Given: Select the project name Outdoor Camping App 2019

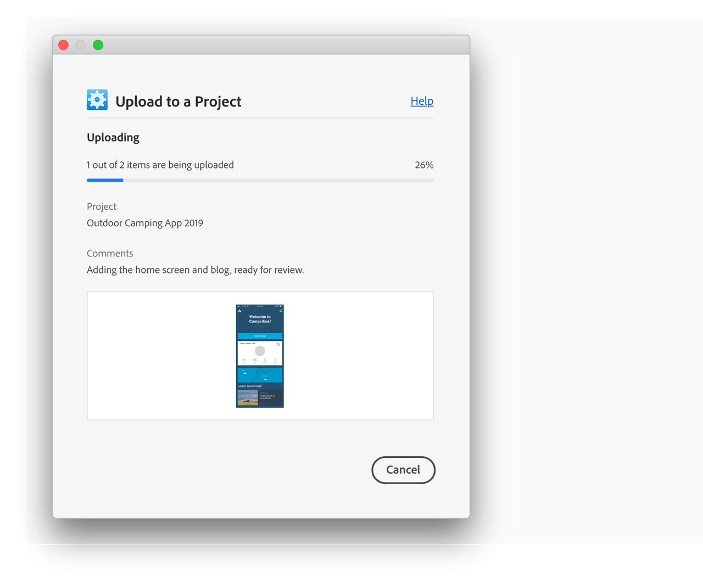Looking at the screenshot, I should (144, 223).
